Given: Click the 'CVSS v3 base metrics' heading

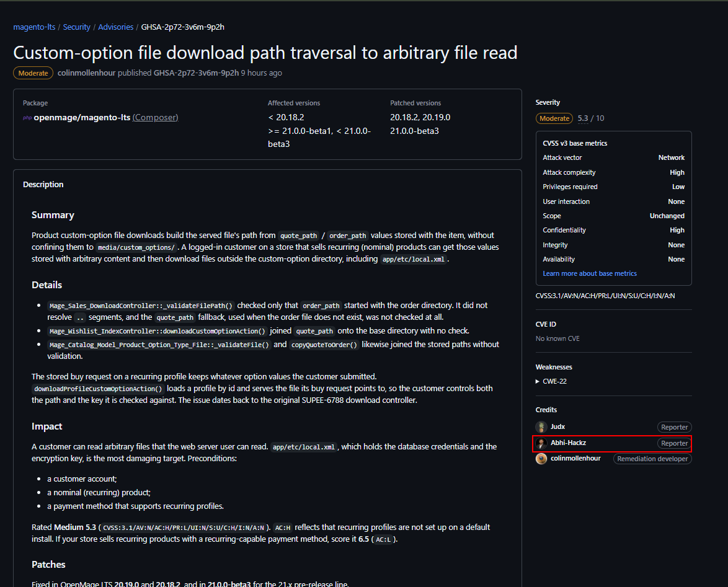Looking at the screenshot, I should pos(575,143).
